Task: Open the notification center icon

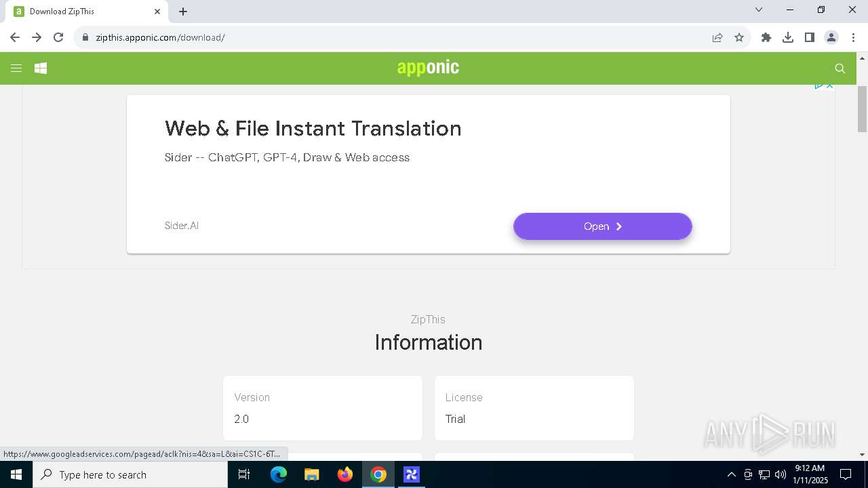Action: 846,474
